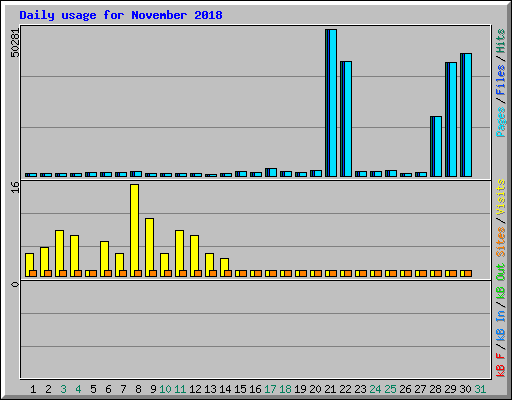
Task: Click green day label 31
Action: (480, 389)
